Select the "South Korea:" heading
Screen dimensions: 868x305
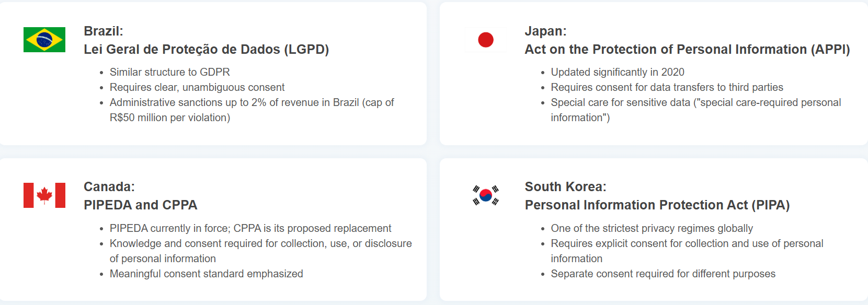pos(565,187)
